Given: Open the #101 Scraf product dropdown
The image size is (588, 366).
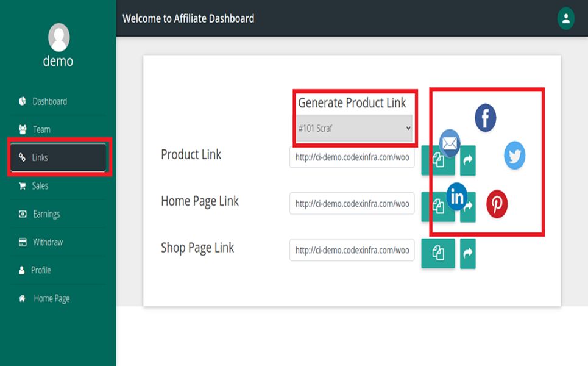Looking at the screenshot, I should [355, 128].
